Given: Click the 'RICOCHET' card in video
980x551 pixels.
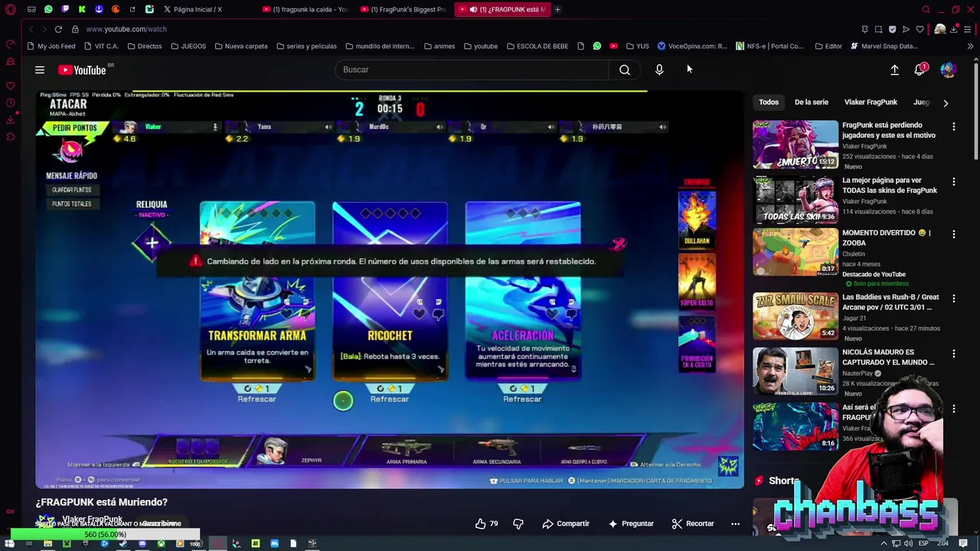Looking at the screenshot, I should (x=390, y=291).
